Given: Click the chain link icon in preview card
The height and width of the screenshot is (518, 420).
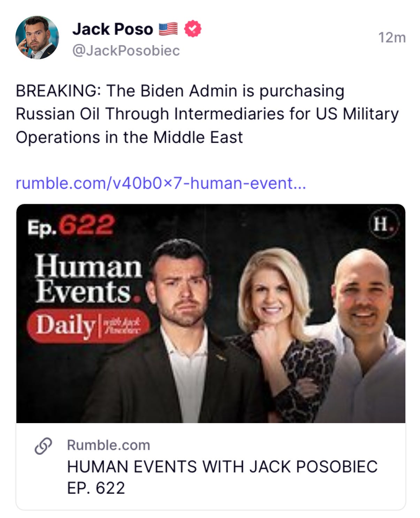Looking at the screenshot, I should tap(43, 446).
